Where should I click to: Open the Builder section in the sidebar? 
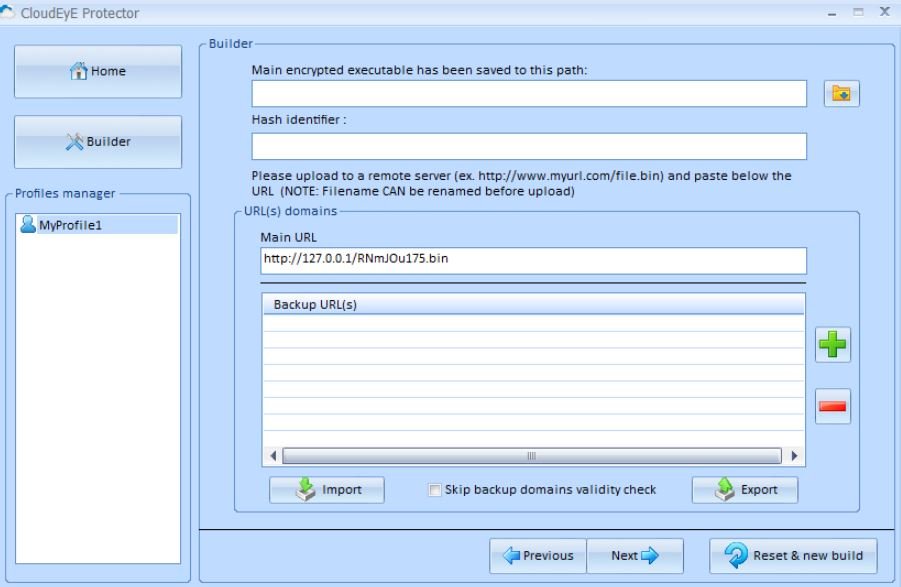point(98,142)
